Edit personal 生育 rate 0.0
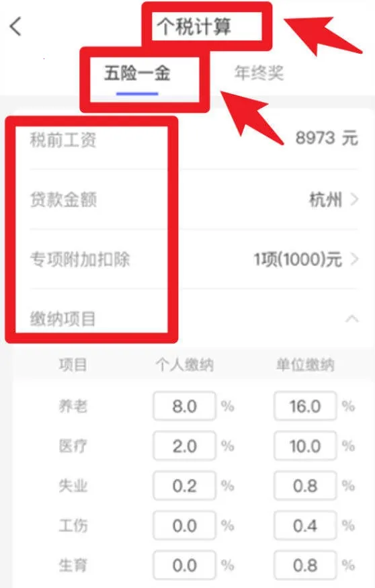 point(185,565)
